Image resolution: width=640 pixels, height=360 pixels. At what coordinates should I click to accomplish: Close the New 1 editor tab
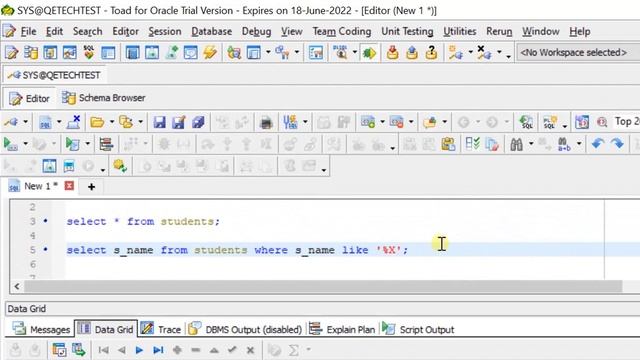pos(69,186)
